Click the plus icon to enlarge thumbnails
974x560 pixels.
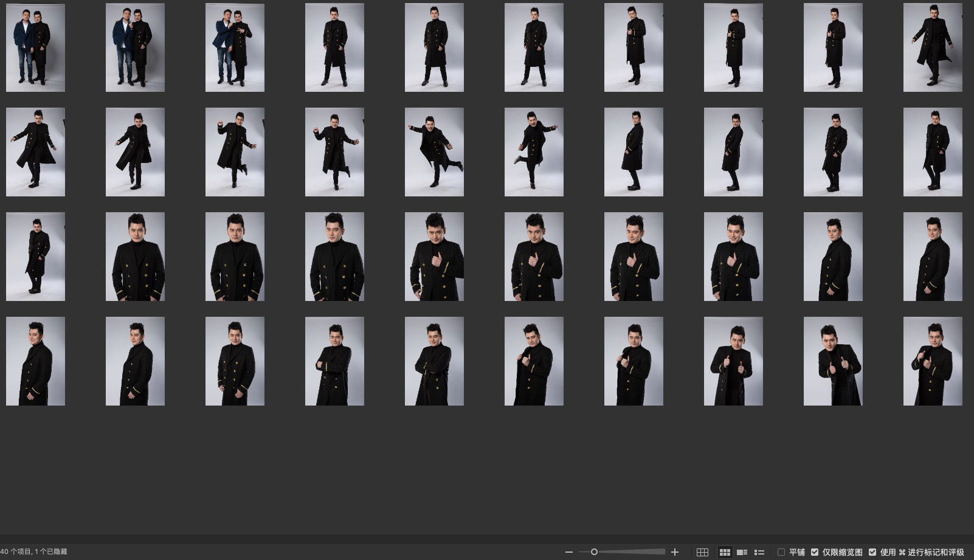point(674,552)
